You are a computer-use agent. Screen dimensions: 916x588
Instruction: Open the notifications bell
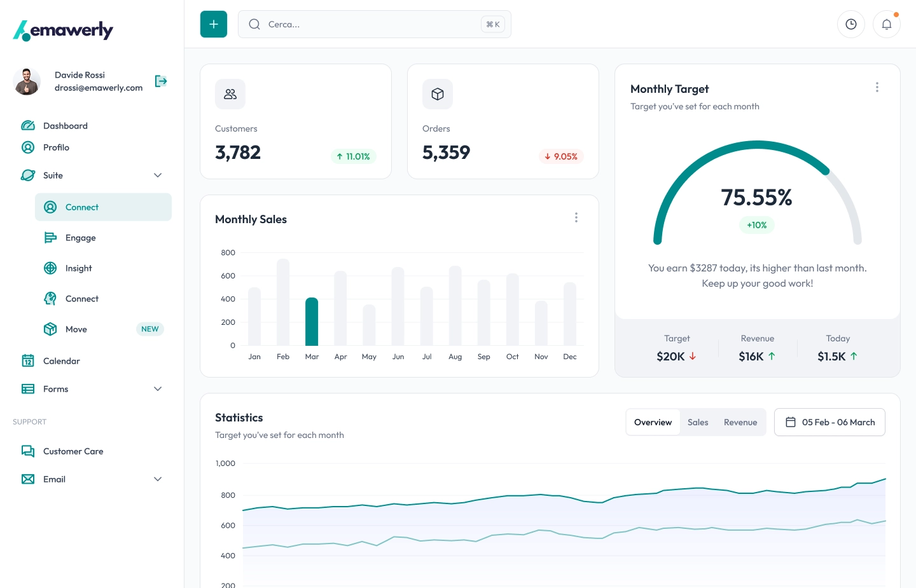click(886, 24)
